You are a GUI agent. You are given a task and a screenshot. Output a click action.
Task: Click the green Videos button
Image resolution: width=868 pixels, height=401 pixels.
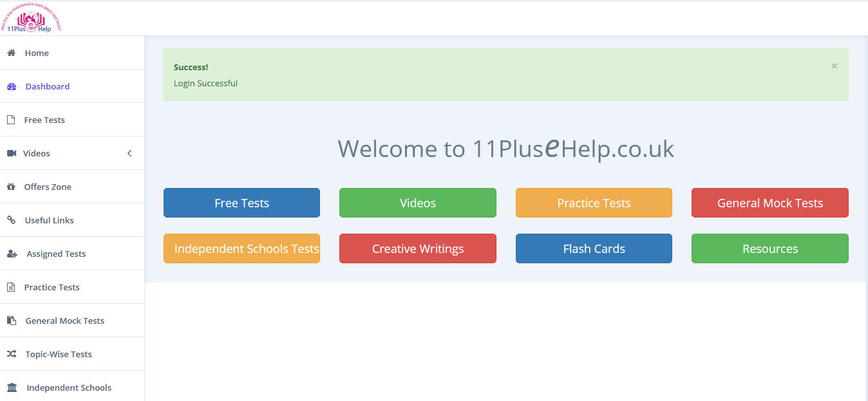coord(418,203)
